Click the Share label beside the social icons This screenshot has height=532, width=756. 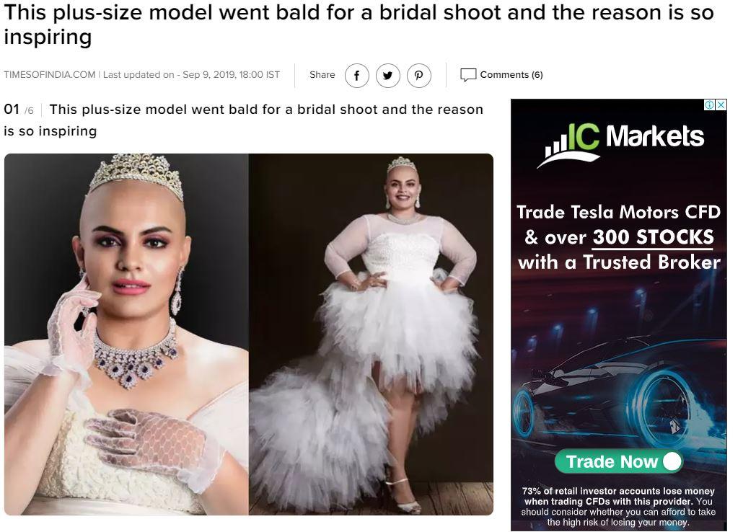point(322,75)
